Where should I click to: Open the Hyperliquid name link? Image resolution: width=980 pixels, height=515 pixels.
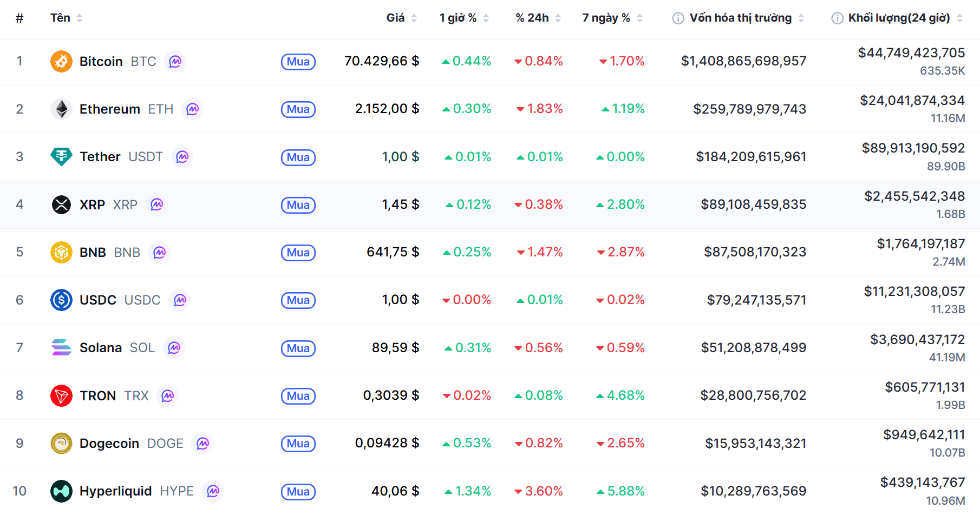tap(116, 491)
